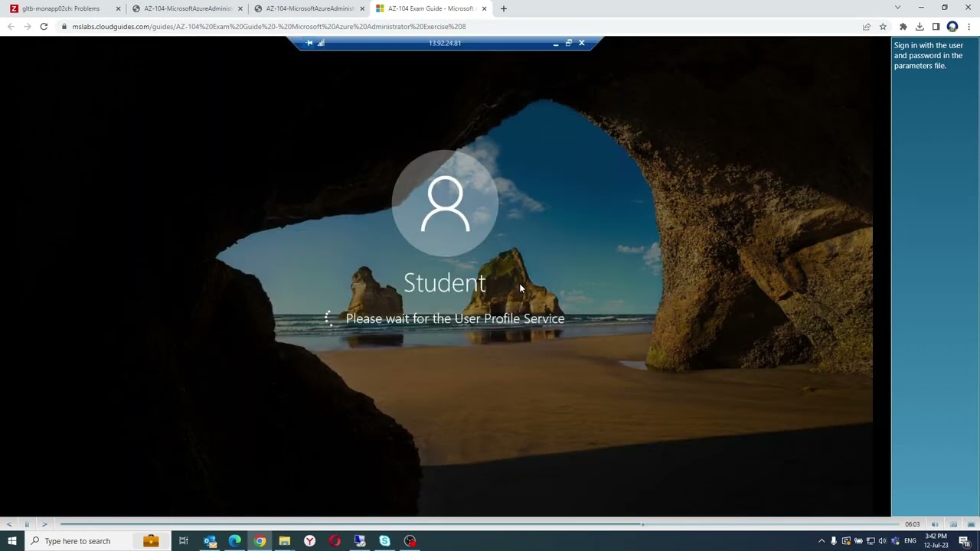Image resolution: width=980 pixels, height=551 pixels.
Task: Open network status tray icon
Action: point(871,541)
